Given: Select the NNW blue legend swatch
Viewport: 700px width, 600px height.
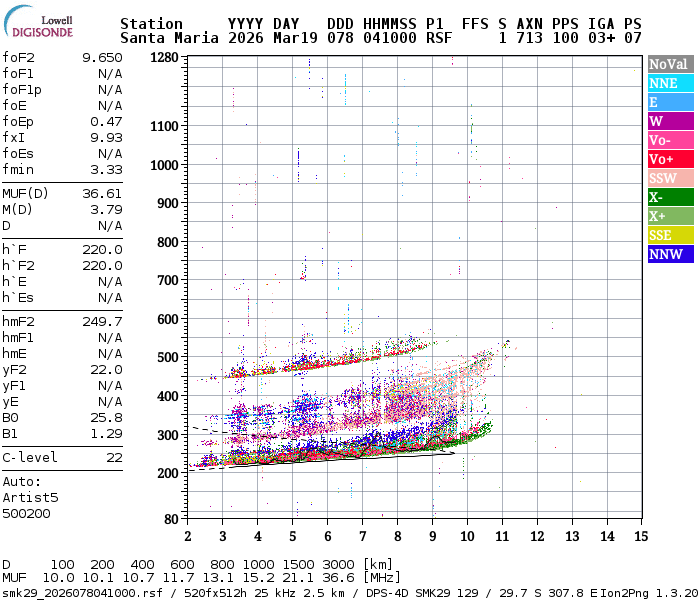Looking at the screenshot, I should point(671,254).
